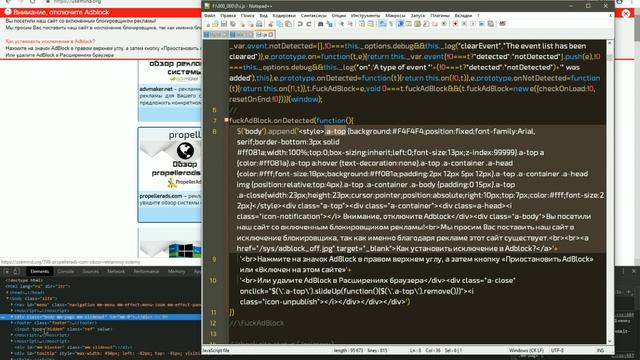This screenshot has width=640, height=360.
Task: Click the INS indicator in status bar
Action: [600, 350]
